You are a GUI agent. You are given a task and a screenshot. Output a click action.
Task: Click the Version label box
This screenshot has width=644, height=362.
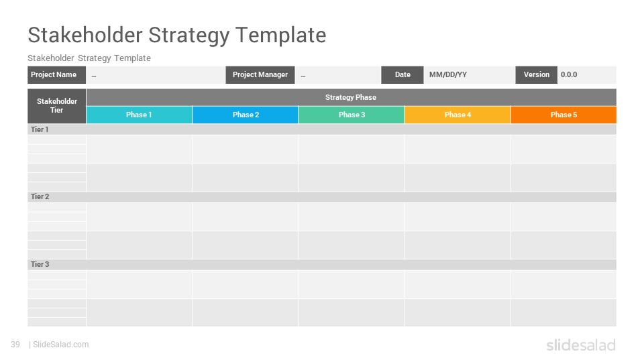coord(537,74)
